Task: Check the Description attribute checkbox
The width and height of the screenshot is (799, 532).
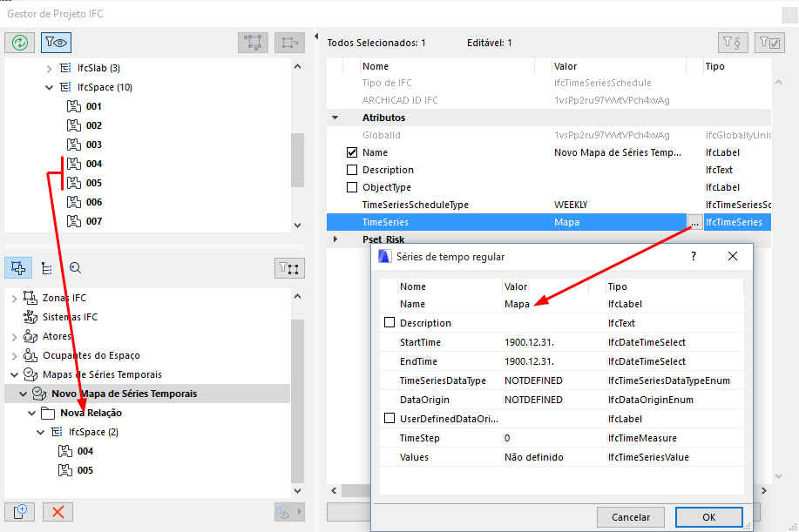Action: [352, 170]
